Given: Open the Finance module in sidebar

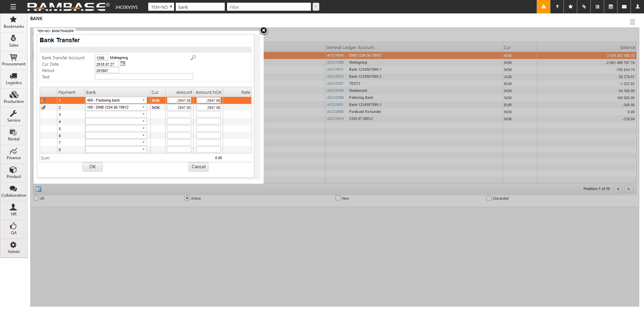Looking at the screenshot, I should pos(14,154).
